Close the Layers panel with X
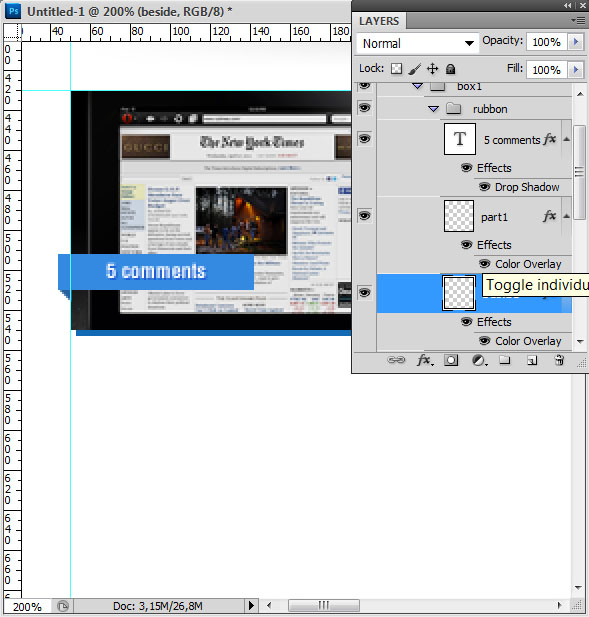Screen dimensions: 589x617 (x=582, y=6)
